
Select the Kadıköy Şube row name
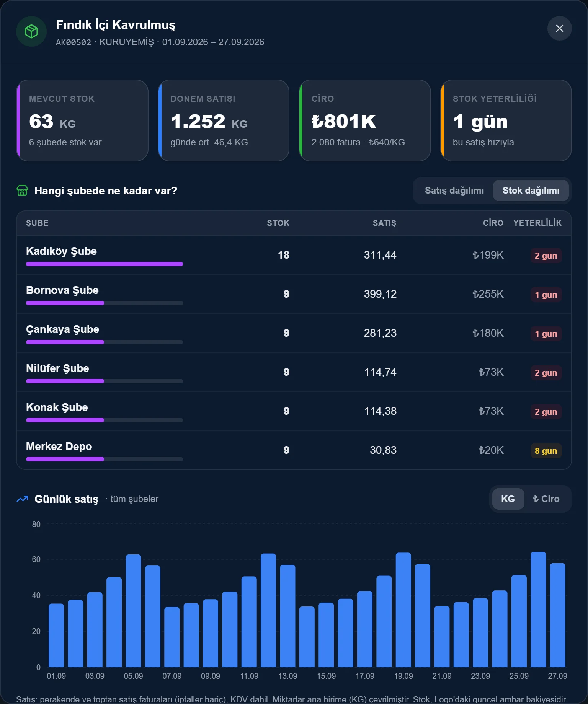coord(61,251)
